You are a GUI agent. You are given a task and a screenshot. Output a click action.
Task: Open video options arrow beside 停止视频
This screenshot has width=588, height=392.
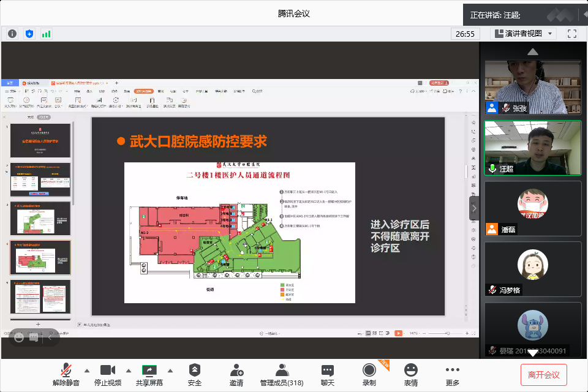click(x=129, y=371)
